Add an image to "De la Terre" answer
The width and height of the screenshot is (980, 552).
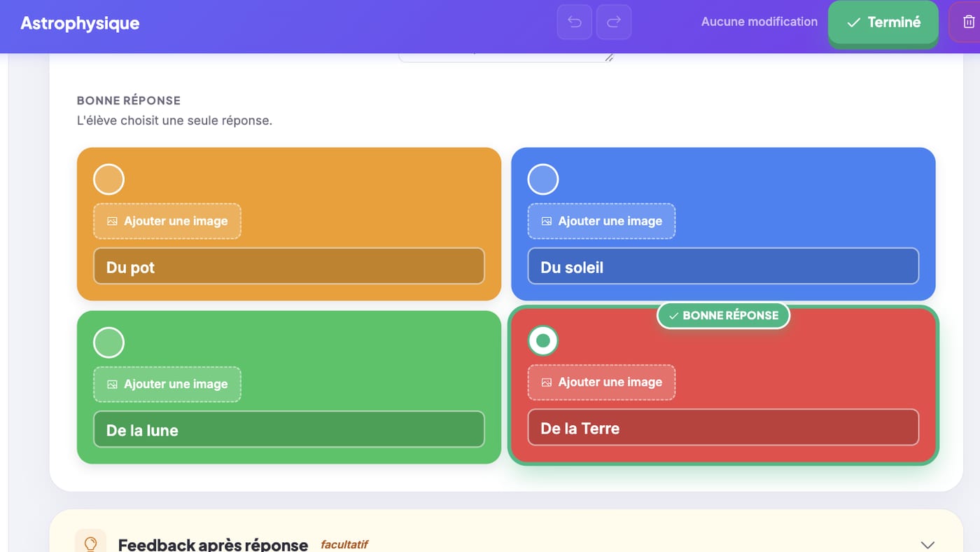click(x=601, y=382)
